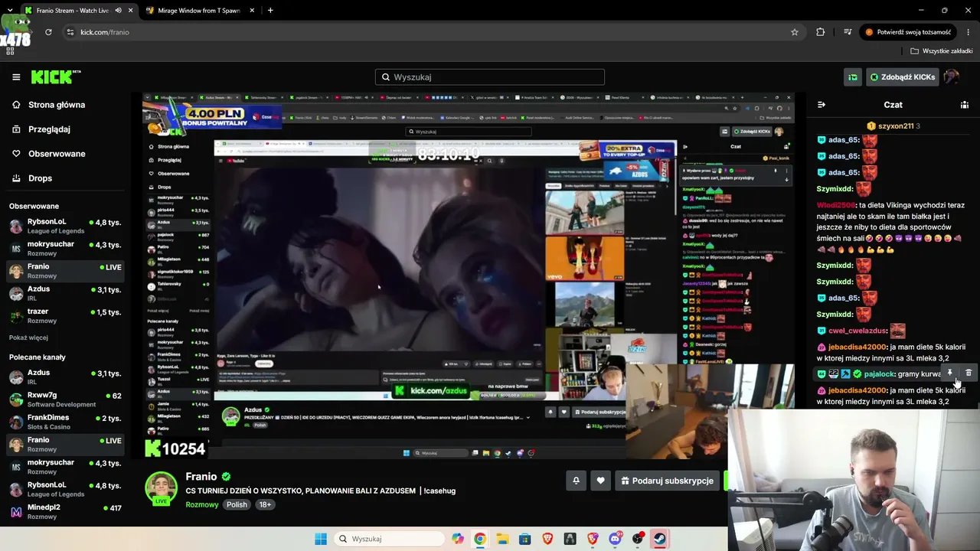Open Chrome three-dot menu
The height and width of the screenshot is (551, 980).
click(969, 32)
